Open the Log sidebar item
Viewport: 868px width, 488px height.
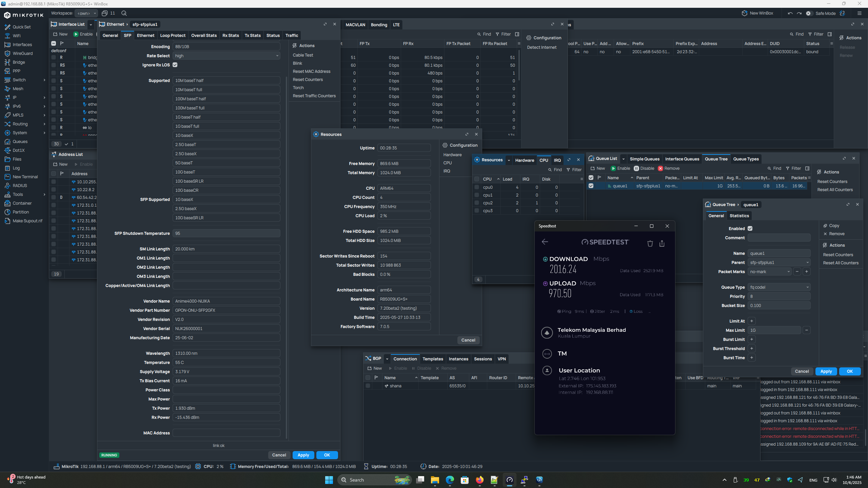(x=16, y=168)
